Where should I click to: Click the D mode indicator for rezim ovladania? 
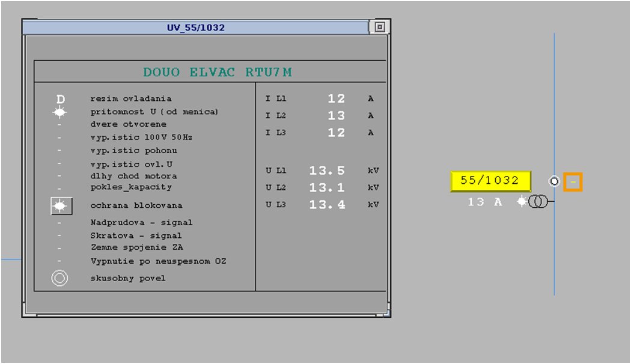(60, 99)
